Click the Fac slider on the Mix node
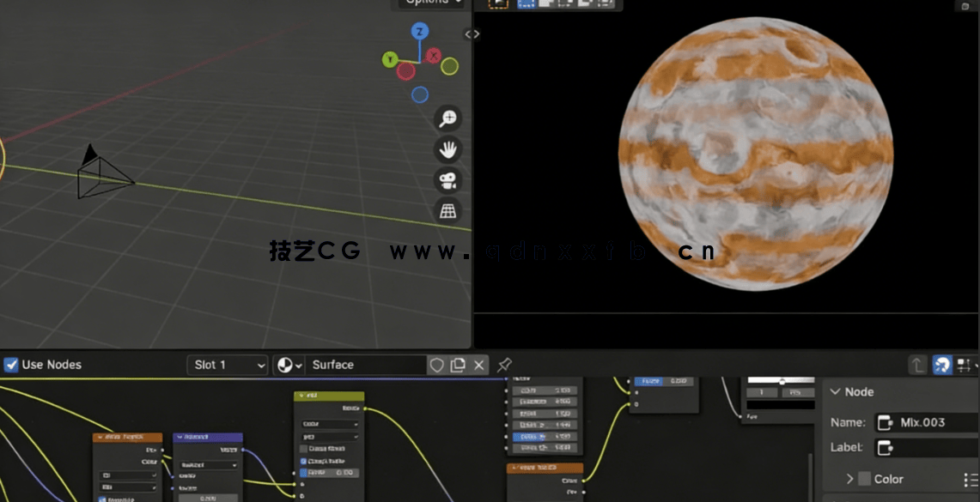The image size is (980, 502). 329,471
